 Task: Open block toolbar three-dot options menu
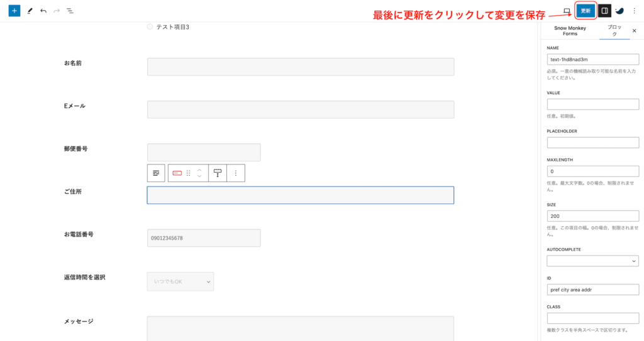tap(236, 173)
